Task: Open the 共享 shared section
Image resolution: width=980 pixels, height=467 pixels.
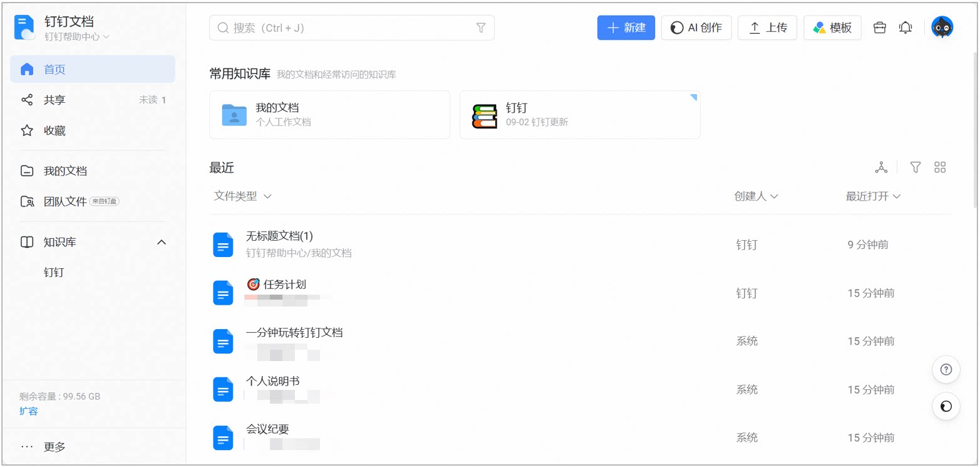Action: click(x=93, y=100)
